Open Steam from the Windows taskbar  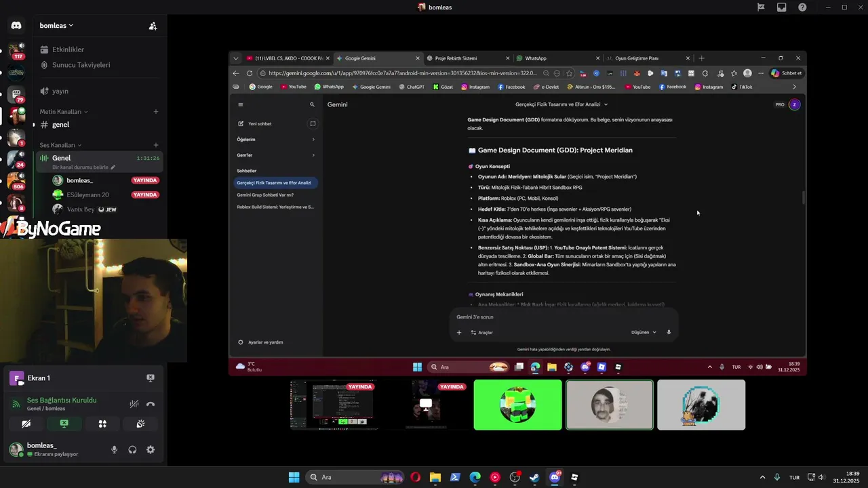coord(535,477)
